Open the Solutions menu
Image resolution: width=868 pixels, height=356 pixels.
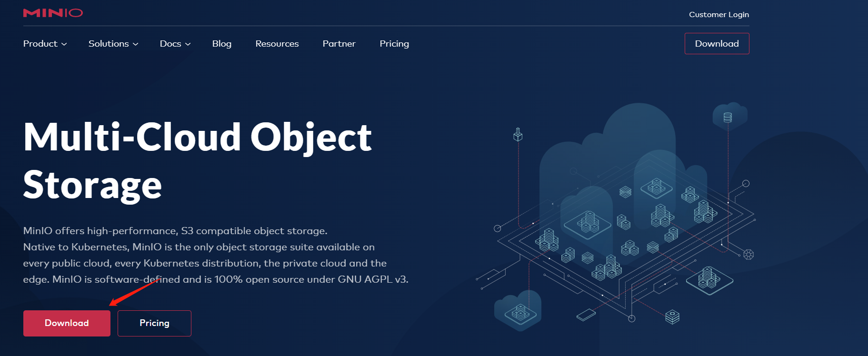(x=113, y=44)
